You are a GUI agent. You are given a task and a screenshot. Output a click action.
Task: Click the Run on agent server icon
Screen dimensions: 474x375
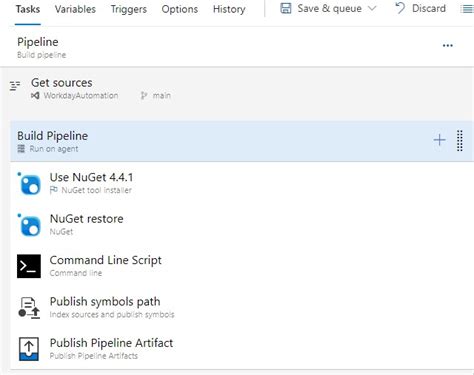tap(21, 149)
